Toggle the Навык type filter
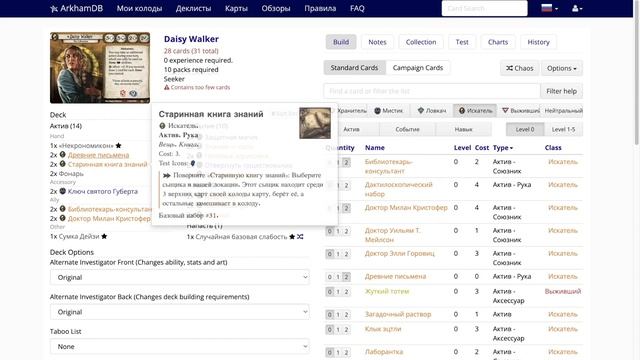Image resolution: width=640 pixels, height=360 pixels. (463, 129)
